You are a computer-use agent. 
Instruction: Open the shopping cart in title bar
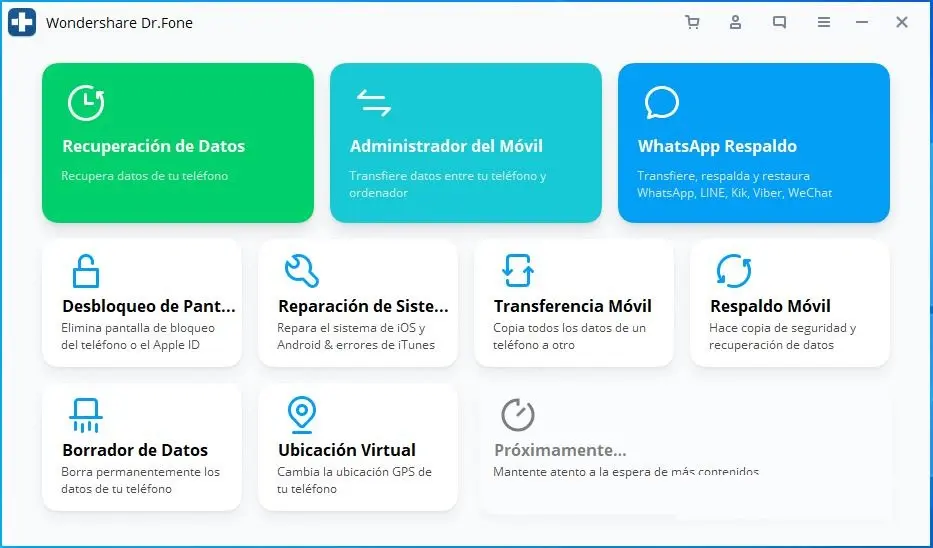[692, 22]
